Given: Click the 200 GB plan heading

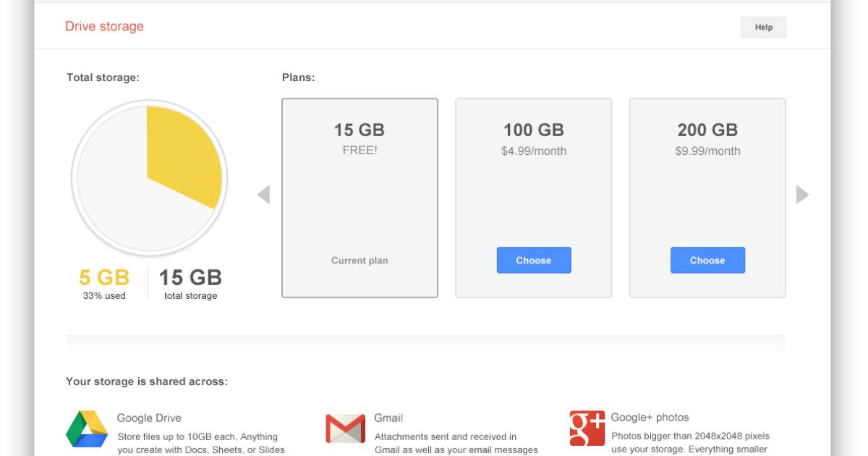Looking at the screenshot, I should 707,130.
